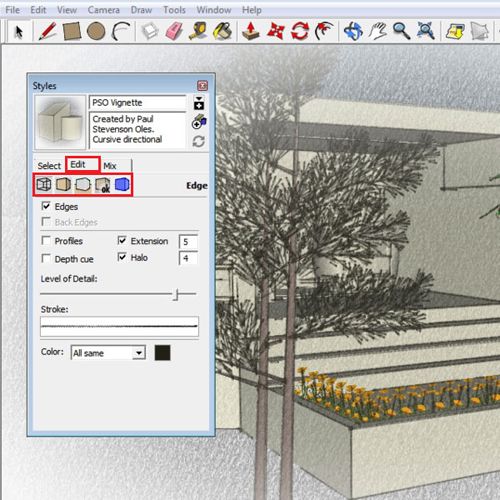Activate the Tape Measure tool
The width and height of the screenshot is (500, 500).
pyautogui.click(x=198, y=31)
